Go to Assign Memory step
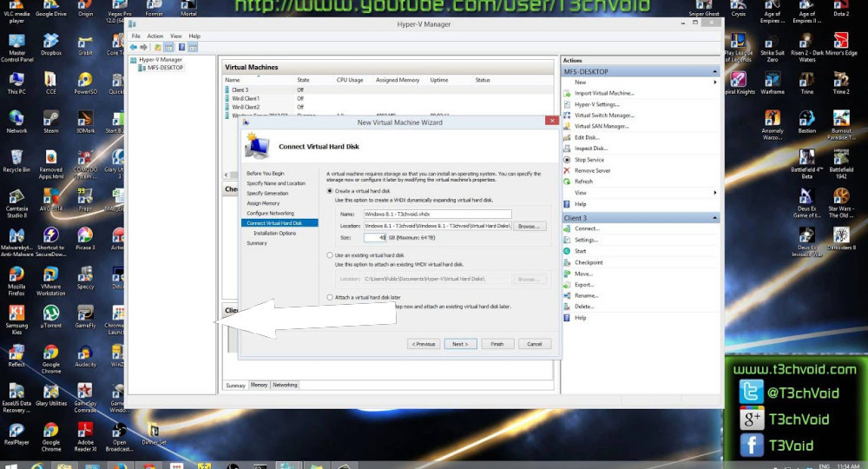868x469 pixels. pos(263,203)
